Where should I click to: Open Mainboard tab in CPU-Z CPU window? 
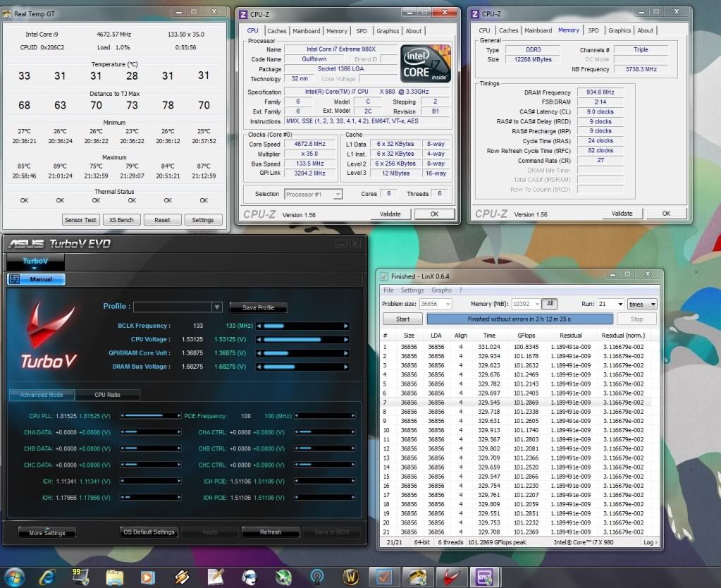[307, 31]
